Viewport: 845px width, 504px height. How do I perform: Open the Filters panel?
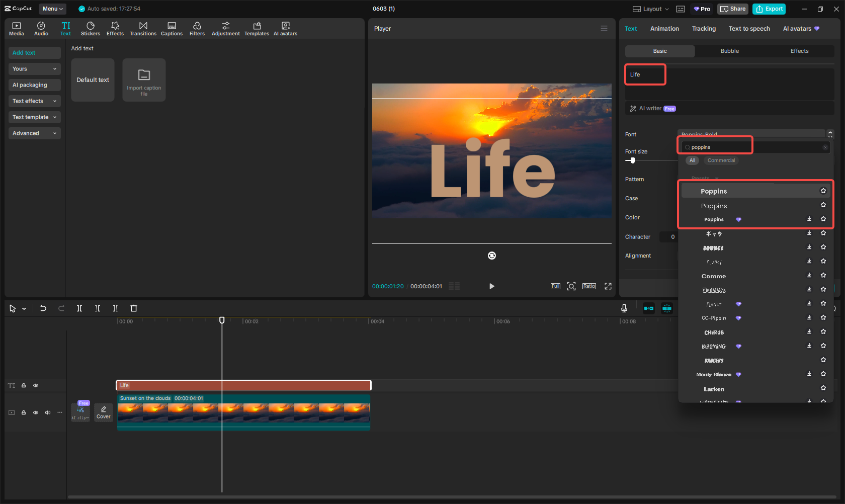(x=197, y=29)
